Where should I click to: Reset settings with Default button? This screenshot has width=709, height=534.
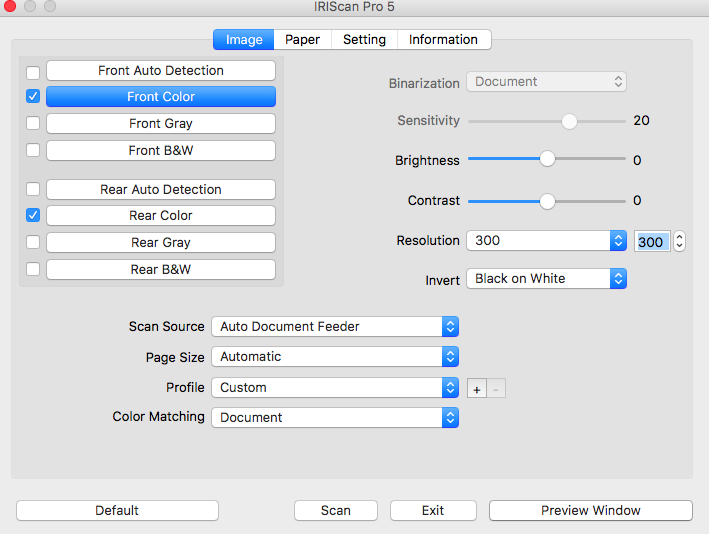[x=117, y=510]
